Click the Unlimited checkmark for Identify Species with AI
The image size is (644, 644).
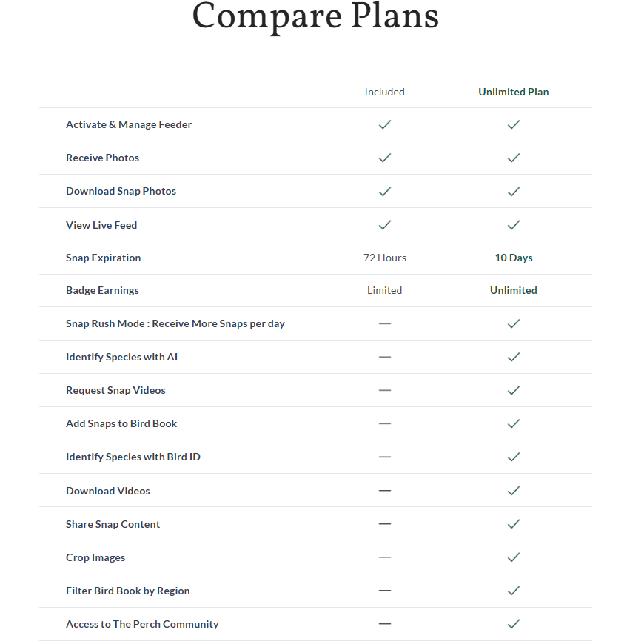click(x=514, y=357)
